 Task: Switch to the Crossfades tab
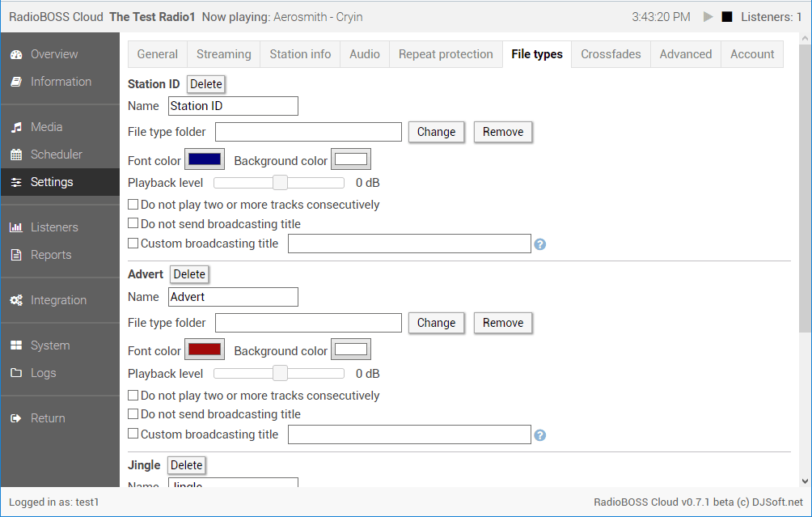point(610,53)
